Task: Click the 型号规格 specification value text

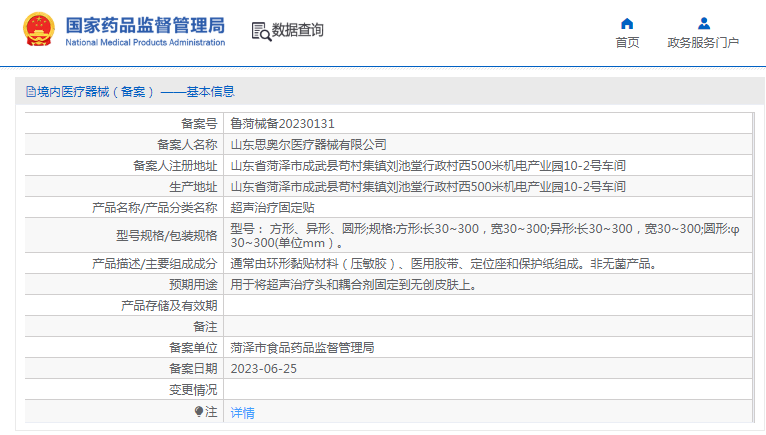Action: (x=485, y=236)
